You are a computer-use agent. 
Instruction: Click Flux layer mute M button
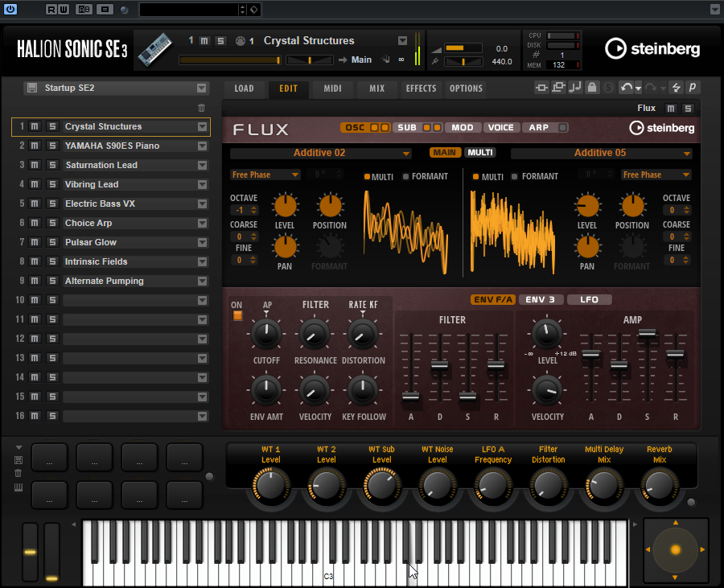[x=670, y=109]
